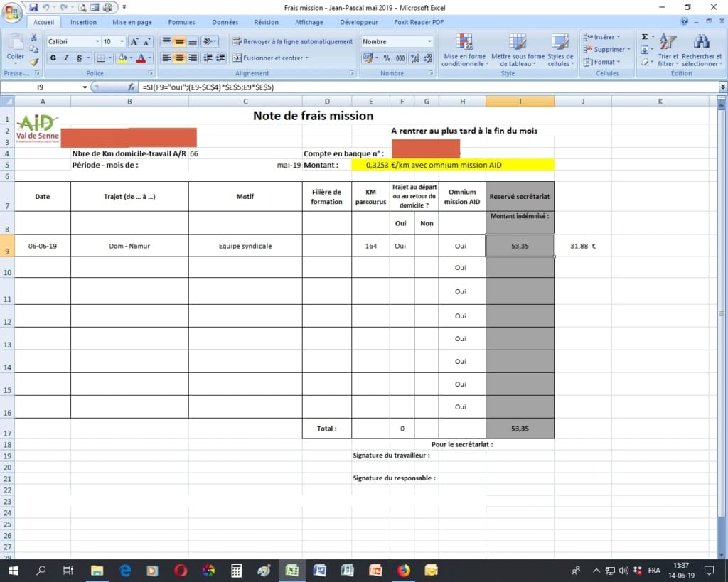Click the insert function fx icon
This screenshot has height=582, width=728.
[132, 87]
